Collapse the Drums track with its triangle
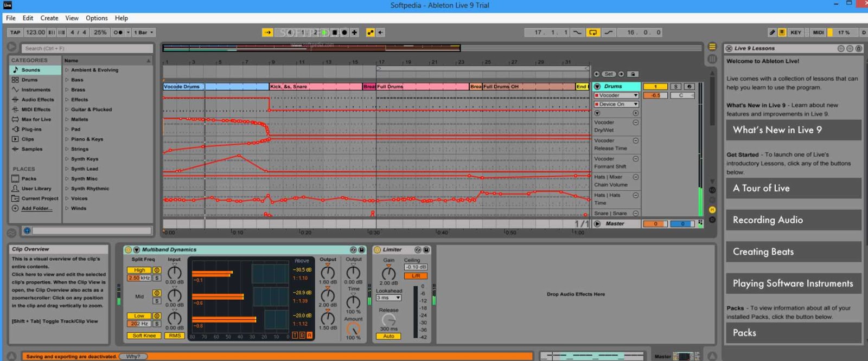The height and width of the screenshot is (361, 868). [x=597, y=86]
